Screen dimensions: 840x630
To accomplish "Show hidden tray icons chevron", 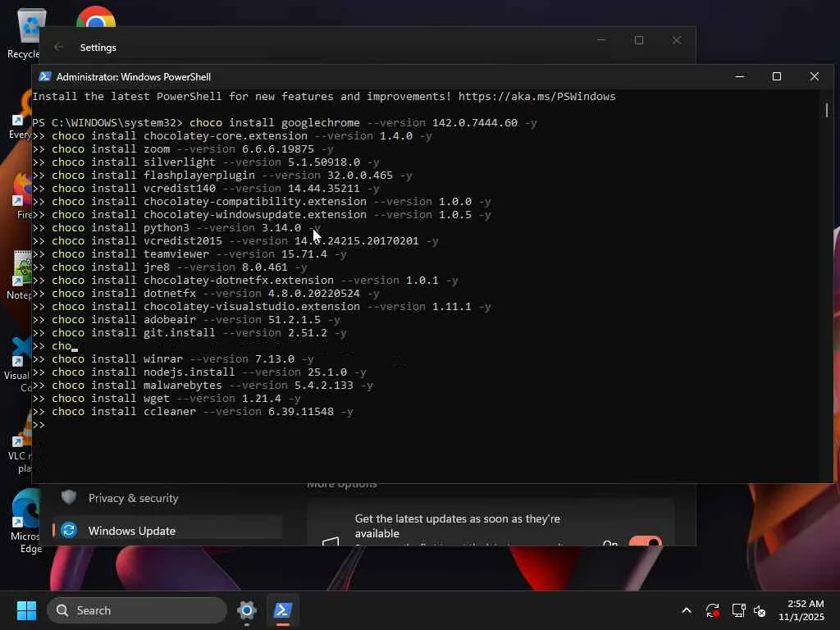I will (x=687, y=610).
